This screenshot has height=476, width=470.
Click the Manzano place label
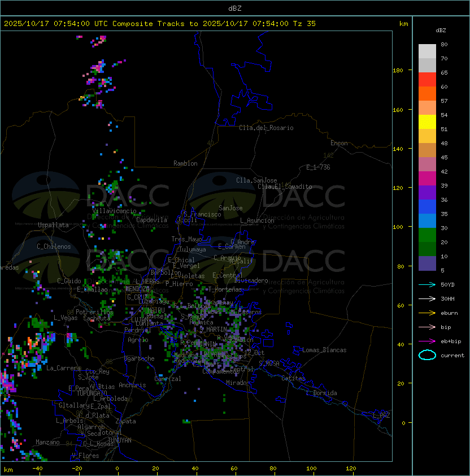pyautogui.click(x=47, y=442)
